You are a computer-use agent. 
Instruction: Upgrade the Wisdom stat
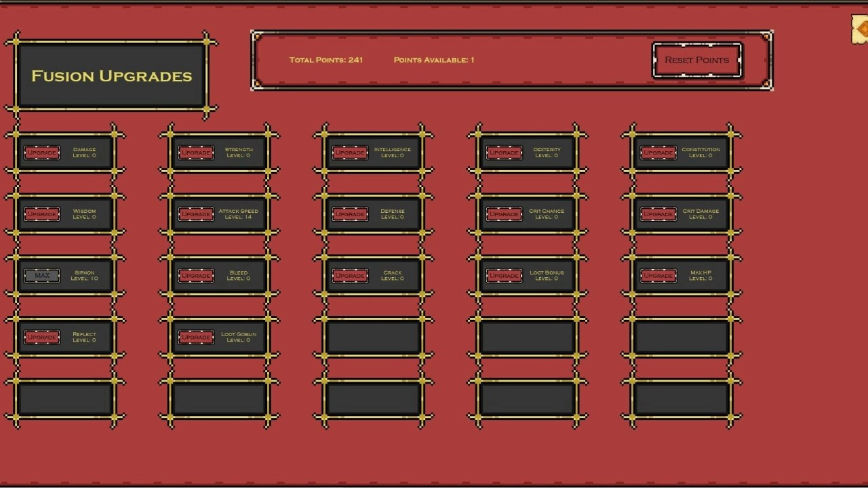42,214
